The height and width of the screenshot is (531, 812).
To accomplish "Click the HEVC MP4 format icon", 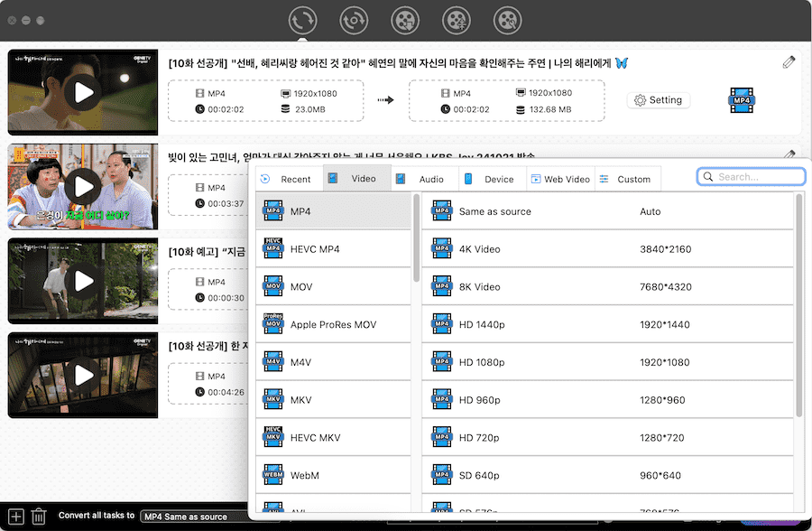I will click(x=273, y=247).
